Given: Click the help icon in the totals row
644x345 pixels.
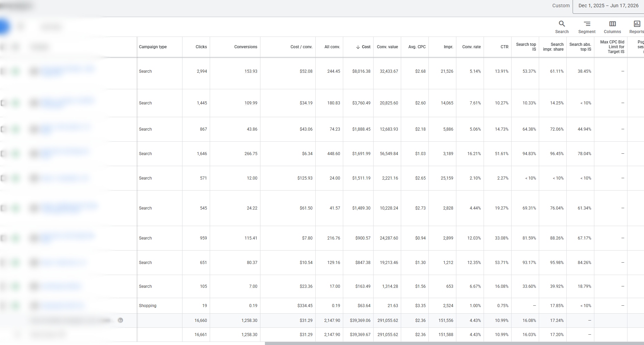Looking at the screenshot, I should pyautogui.click(x=120, y=320).
